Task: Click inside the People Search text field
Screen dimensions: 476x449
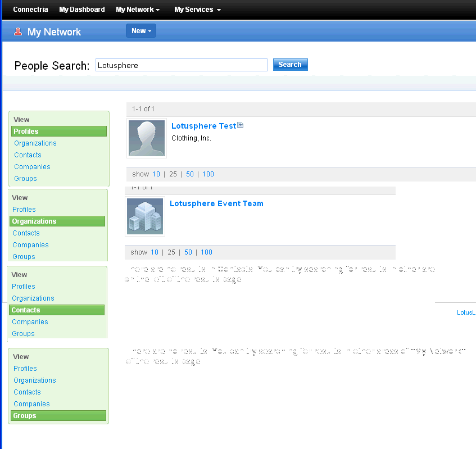Action: [181, 65]
